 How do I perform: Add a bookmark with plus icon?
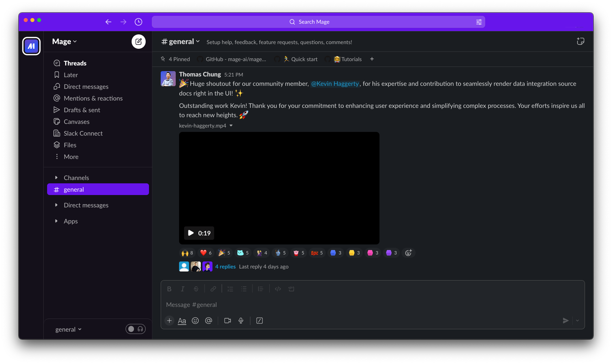(372, 59)
